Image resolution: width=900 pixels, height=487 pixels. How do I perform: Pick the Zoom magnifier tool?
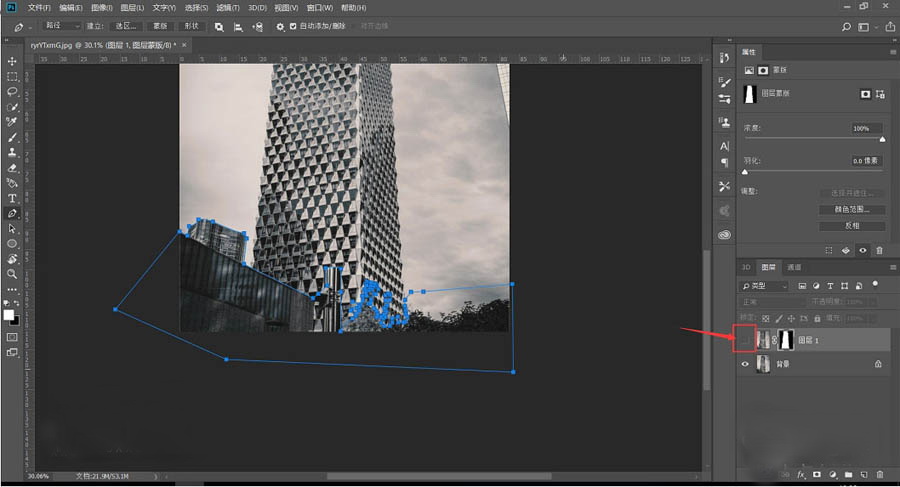tap(12, 273)
